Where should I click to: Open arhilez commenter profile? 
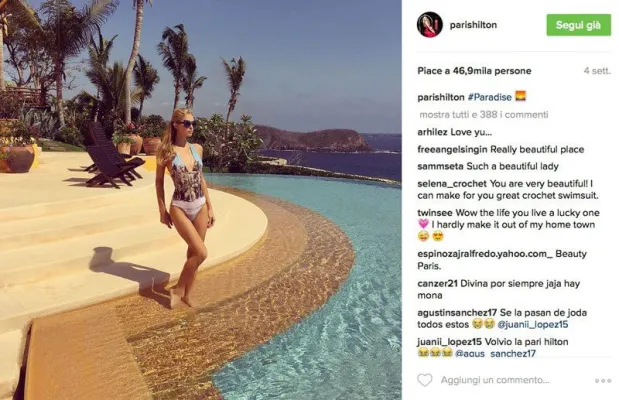[x=432, y=132]
